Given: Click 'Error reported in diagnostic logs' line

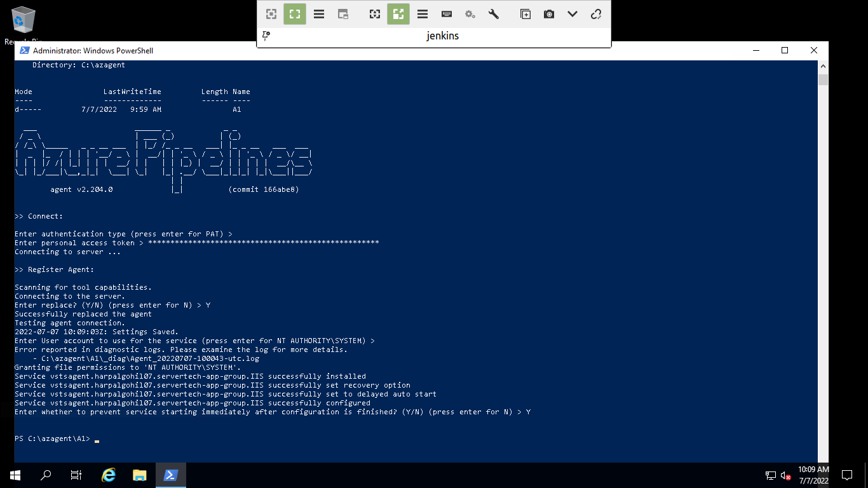Looking at the screenshot, I should coord(181,349).
